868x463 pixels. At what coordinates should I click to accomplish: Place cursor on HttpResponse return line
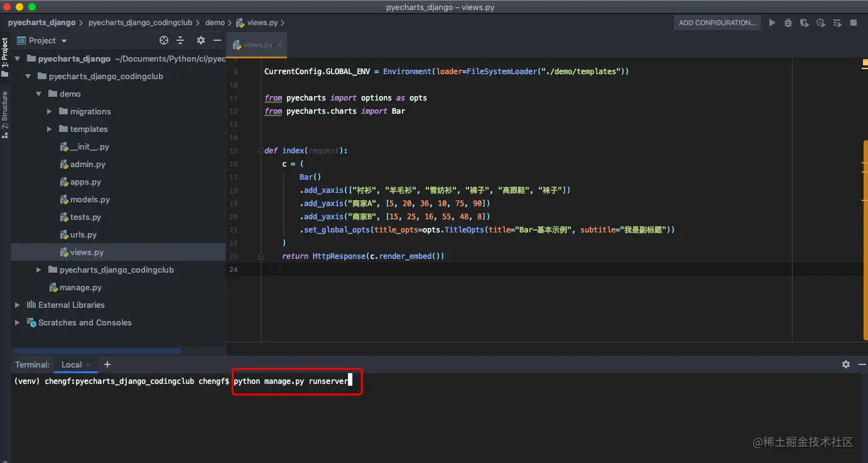pyautogui.click(x=363, y=256)
